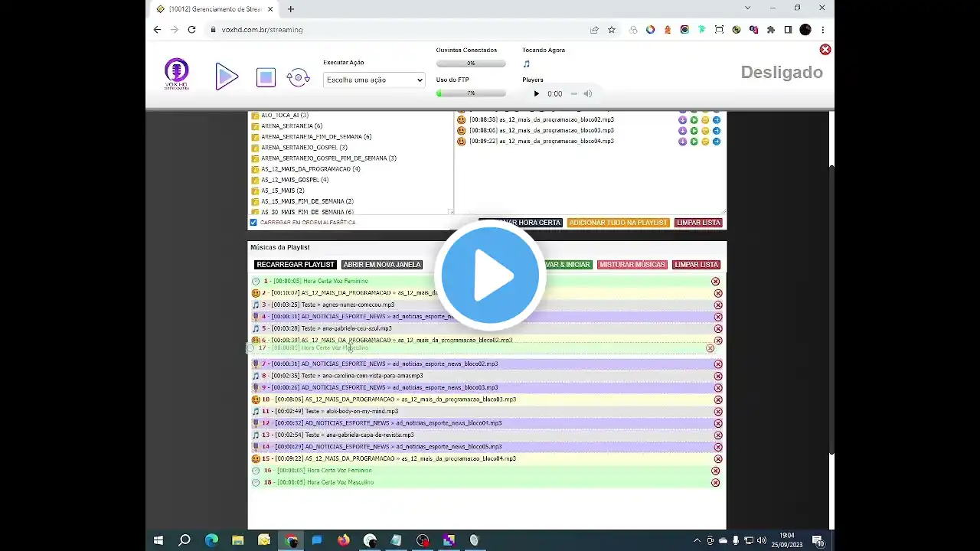Remove playlist item 13 ana-gabriela-capa-de-revista

pos(718,435)
